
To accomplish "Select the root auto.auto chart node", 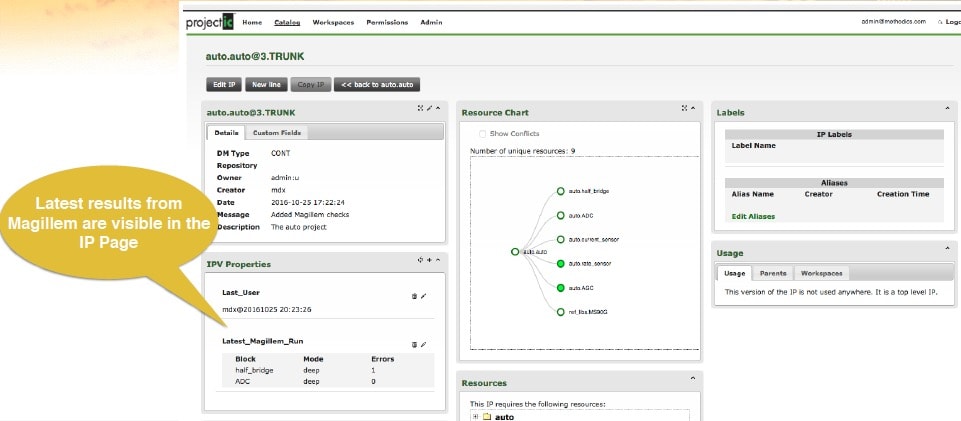I will [x=515, y=251].
